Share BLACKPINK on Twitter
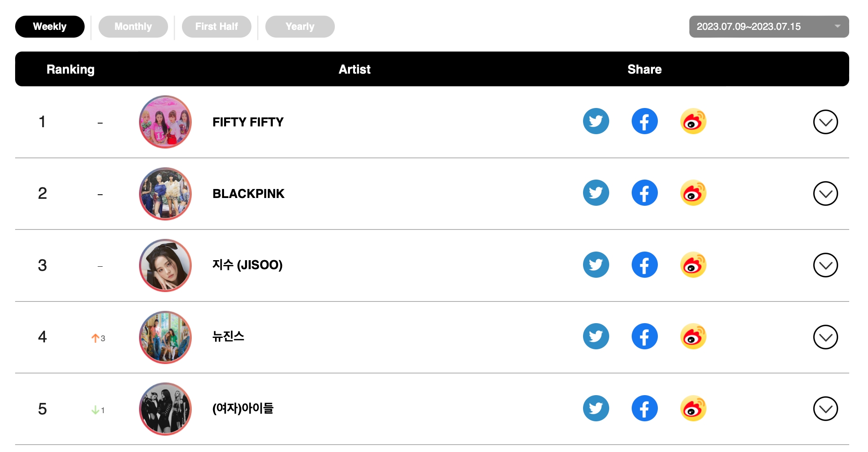Screen dimensions: 868x452 tap(596, 193)
